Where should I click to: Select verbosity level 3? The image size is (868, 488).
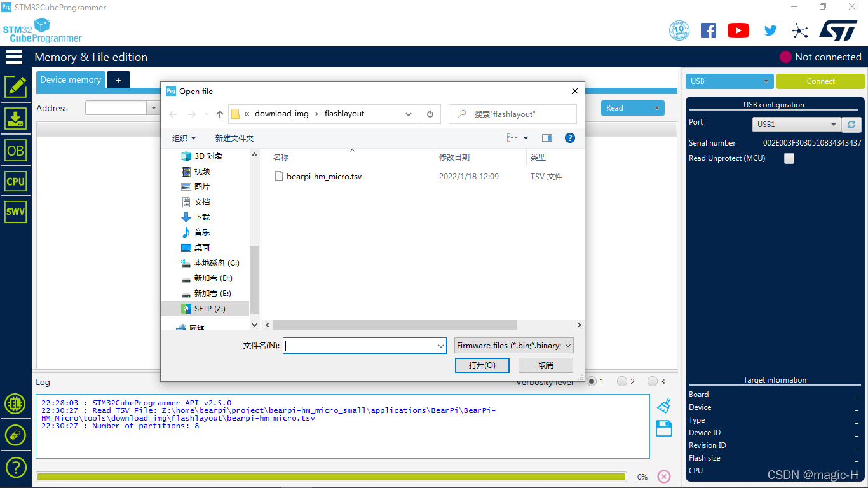(653, 382)
